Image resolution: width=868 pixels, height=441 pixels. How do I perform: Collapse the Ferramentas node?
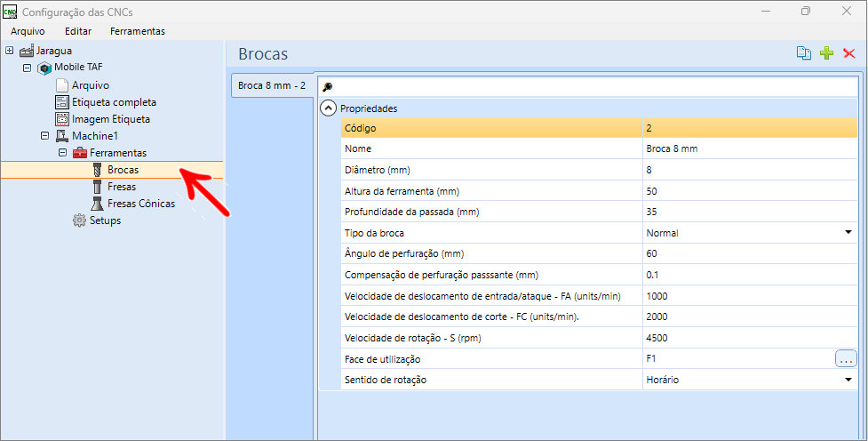pyautogui.click(x=62, y=152)
